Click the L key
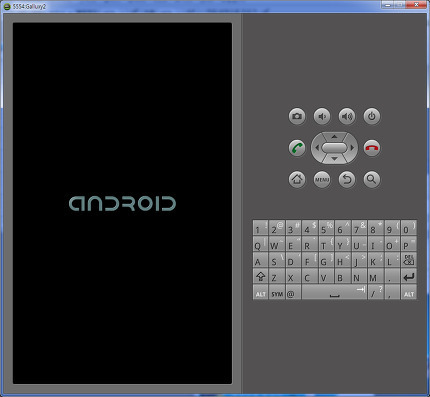 (x=392, y=260)
